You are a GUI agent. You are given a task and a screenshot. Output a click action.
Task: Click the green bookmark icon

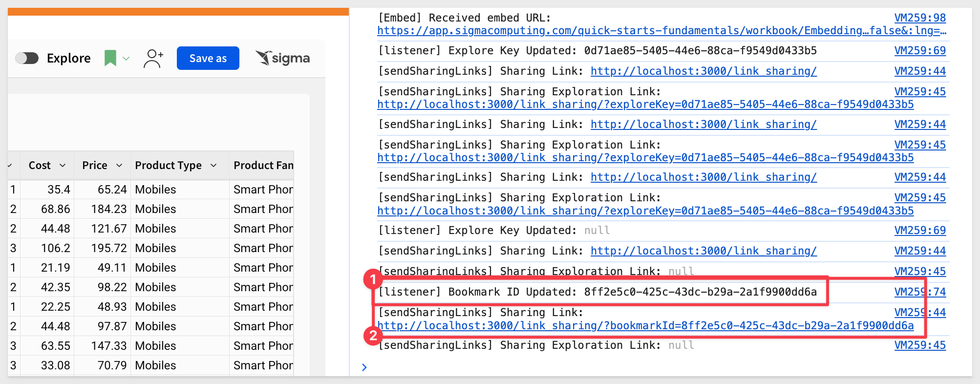point(110,58)
